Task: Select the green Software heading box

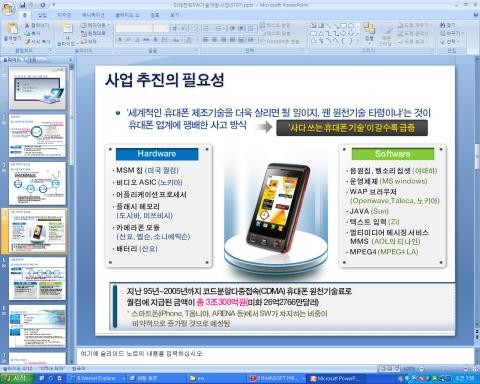Action: pos(393,154)
